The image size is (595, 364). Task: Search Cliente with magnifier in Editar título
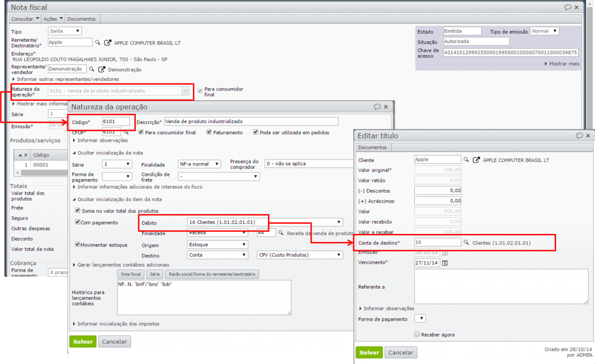pos(466,160)
